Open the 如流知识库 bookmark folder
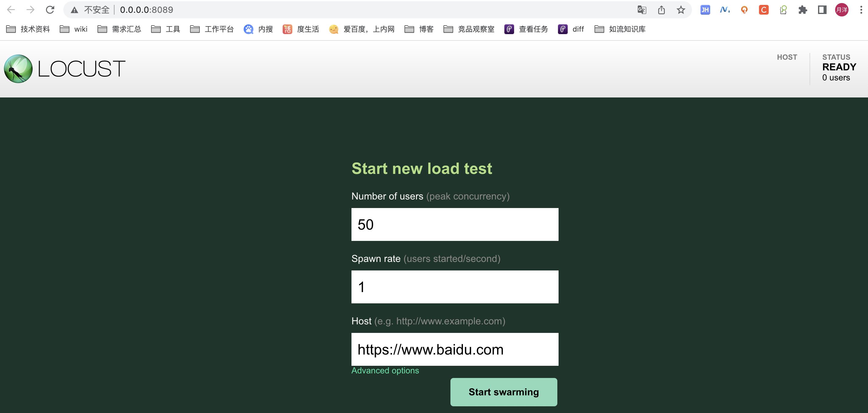868x413 pixels. [x=620, y=29]
